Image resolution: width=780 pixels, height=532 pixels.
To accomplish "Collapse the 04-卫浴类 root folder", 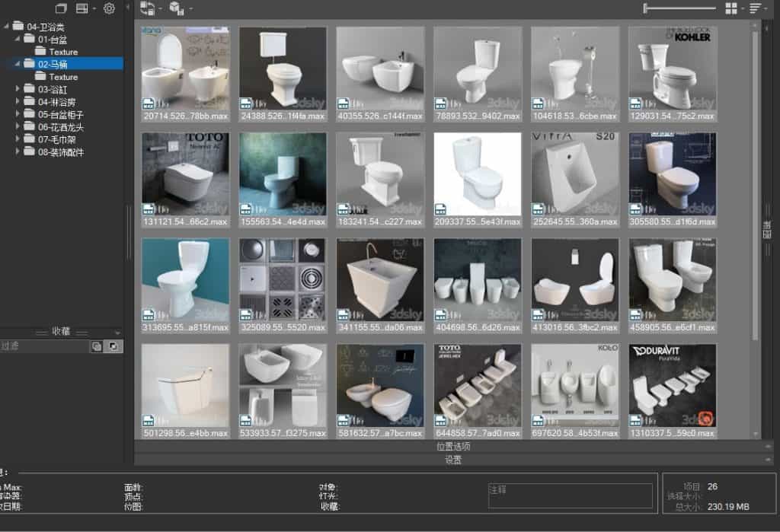I will click(6, 25).
